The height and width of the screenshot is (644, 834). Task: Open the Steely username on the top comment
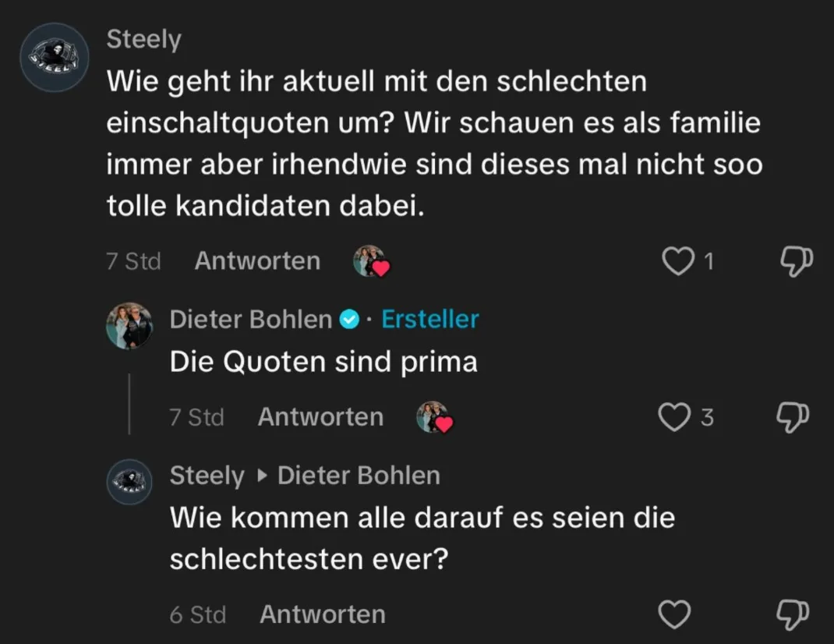(143, 40)
